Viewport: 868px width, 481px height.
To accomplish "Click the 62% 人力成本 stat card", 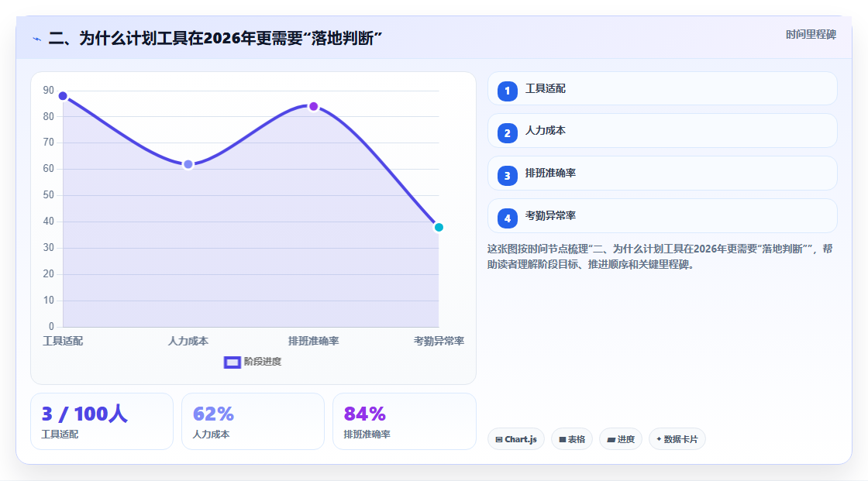I will pos(253,421).
